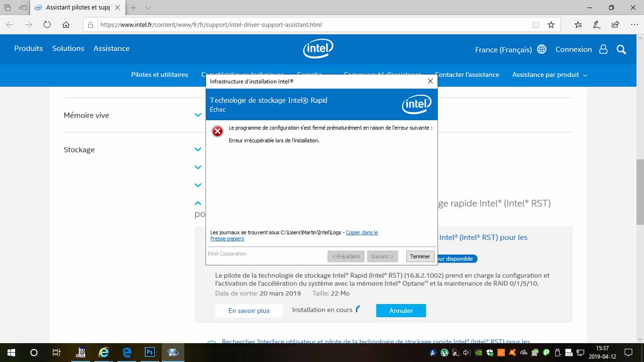
Task: Click the Intel installer taskbar icon
Action: coord(173,352)
